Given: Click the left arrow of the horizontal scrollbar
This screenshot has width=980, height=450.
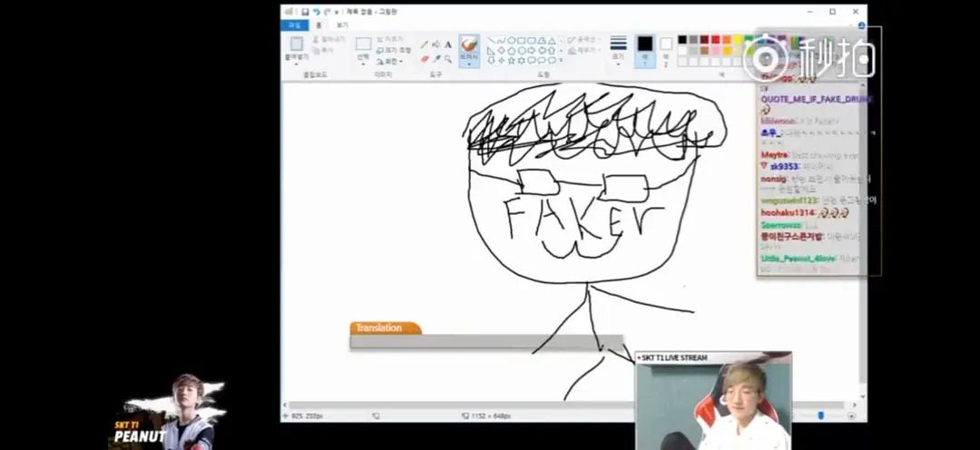Looking at the screenshot, I should [x=285, y=405].
